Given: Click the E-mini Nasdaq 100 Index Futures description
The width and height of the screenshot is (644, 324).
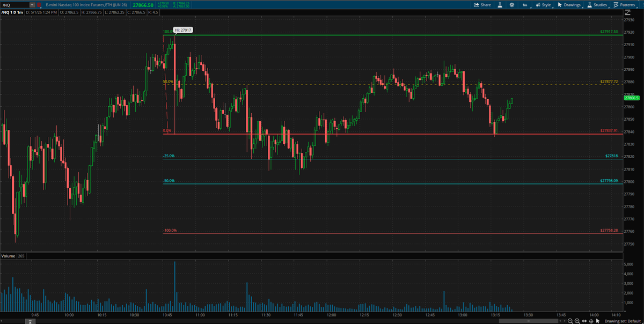Looking at the screenshot, I should click(86, 4).
